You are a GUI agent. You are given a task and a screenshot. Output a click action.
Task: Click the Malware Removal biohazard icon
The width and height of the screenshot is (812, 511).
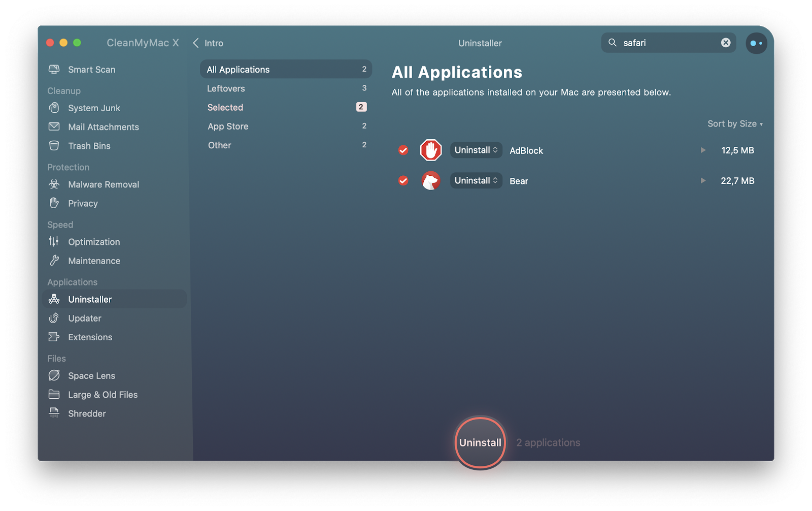(54, 184)
